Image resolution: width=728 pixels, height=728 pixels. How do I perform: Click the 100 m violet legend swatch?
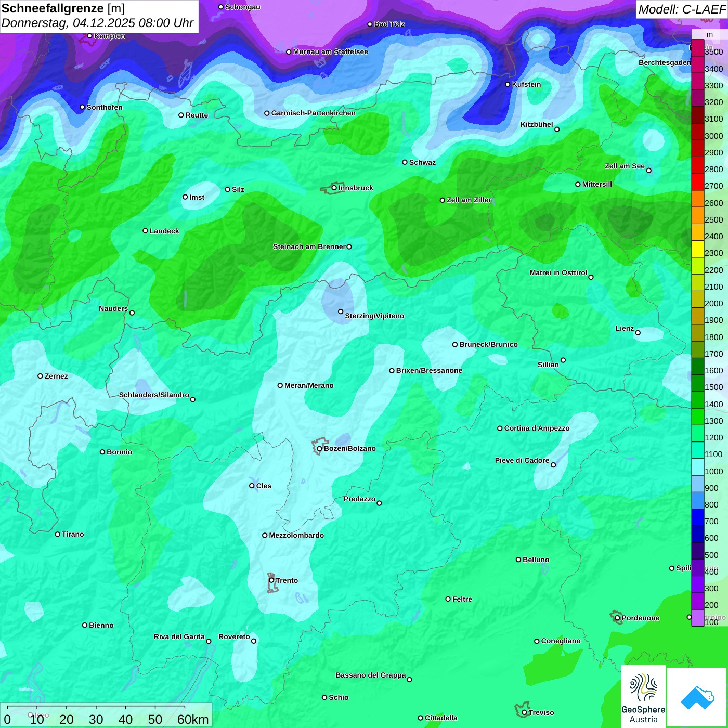point(697,618)
